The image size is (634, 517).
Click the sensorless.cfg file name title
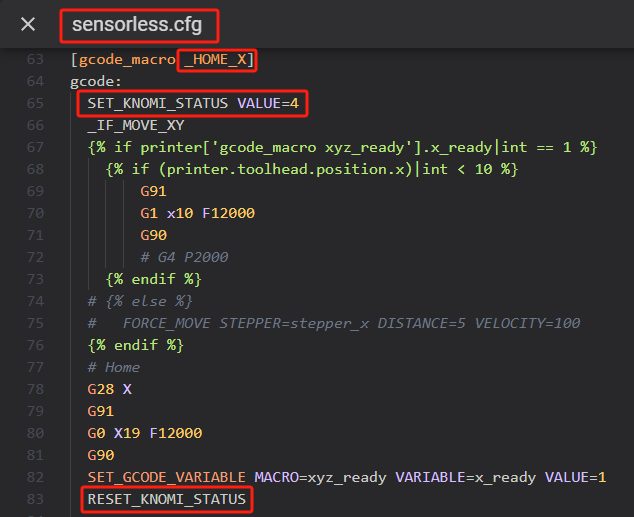click(138, 24)
